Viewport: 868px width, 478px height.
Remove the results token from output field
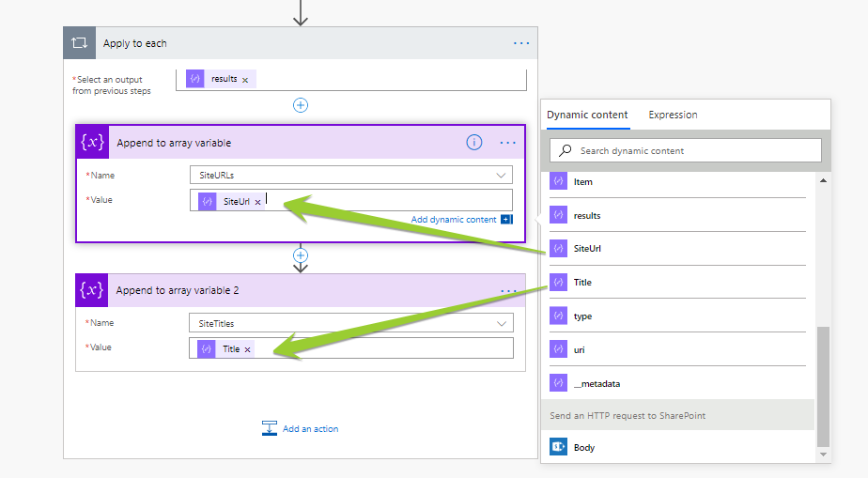245,80
